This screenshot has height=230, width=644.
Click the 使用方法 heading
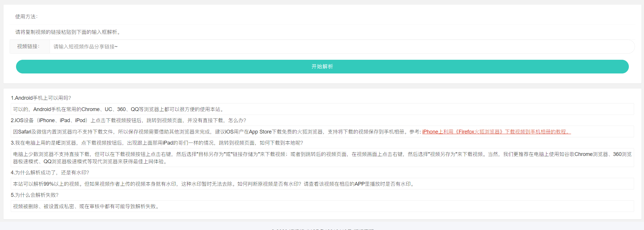click(26, 17)
